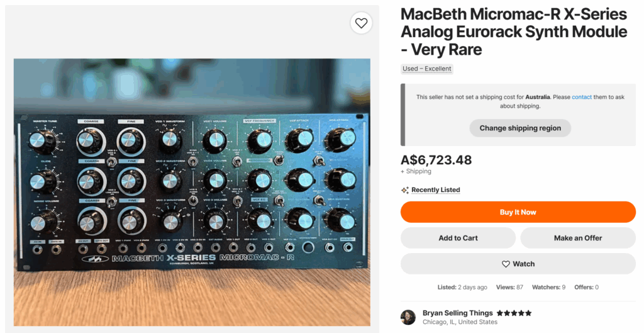
Task: Add the Micromac-R to cart
Action: point(458,238)
